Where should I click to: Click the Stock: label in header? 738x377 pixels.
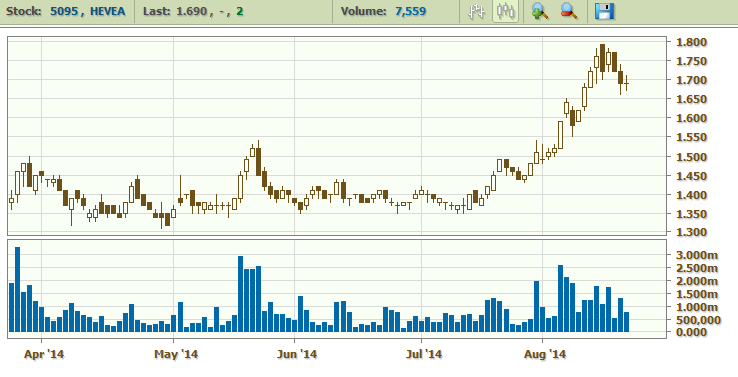point(24,11)
